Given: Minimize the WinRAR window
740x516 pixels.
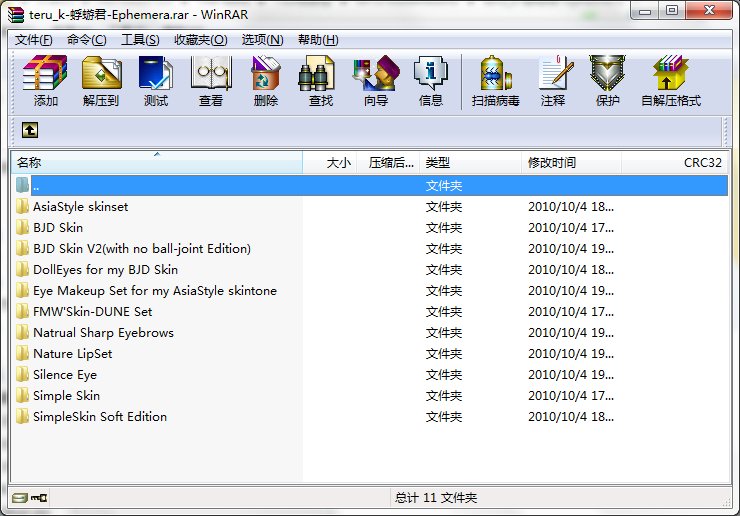Looking at the screenshot, I should [x=645, y=11].
